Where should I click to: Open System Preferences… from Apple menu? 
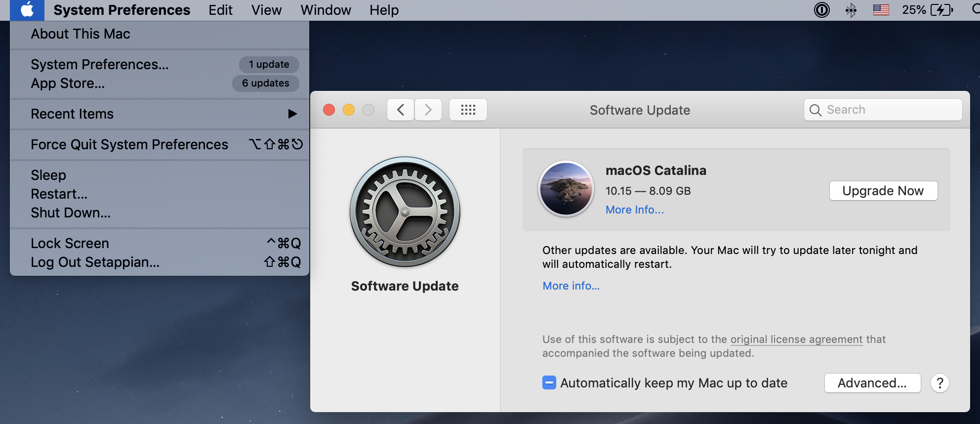[160, 65]
